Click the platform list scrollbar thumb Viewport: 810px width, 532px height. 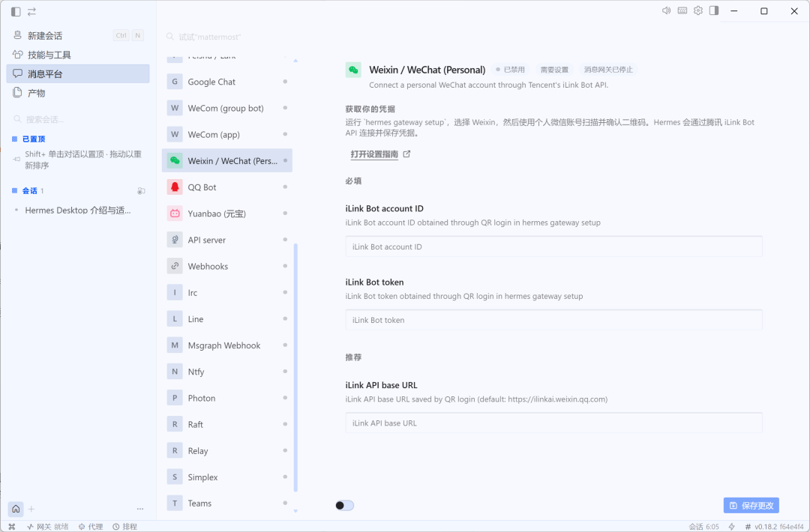tap(295, 367)
